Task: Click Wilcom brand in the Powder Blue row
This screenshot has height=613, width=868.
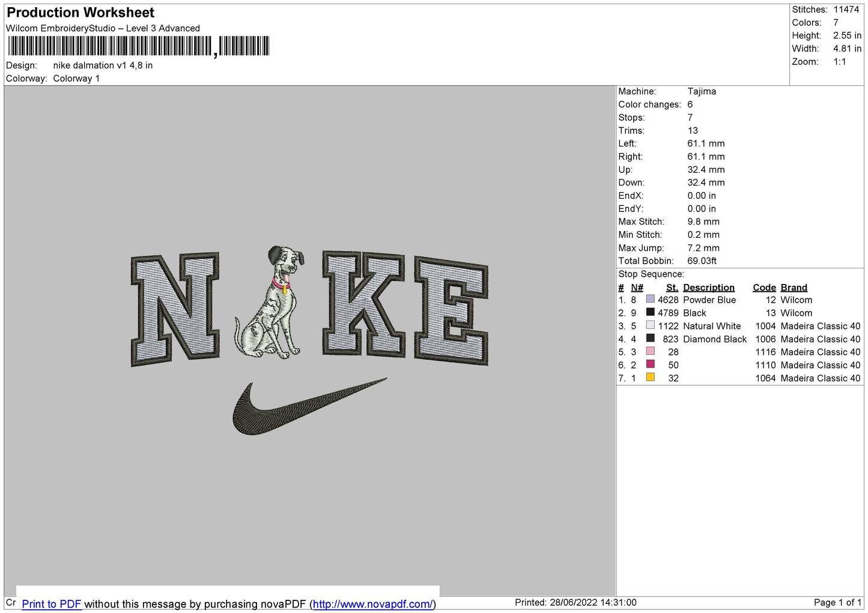Action: tap(796, 300)
